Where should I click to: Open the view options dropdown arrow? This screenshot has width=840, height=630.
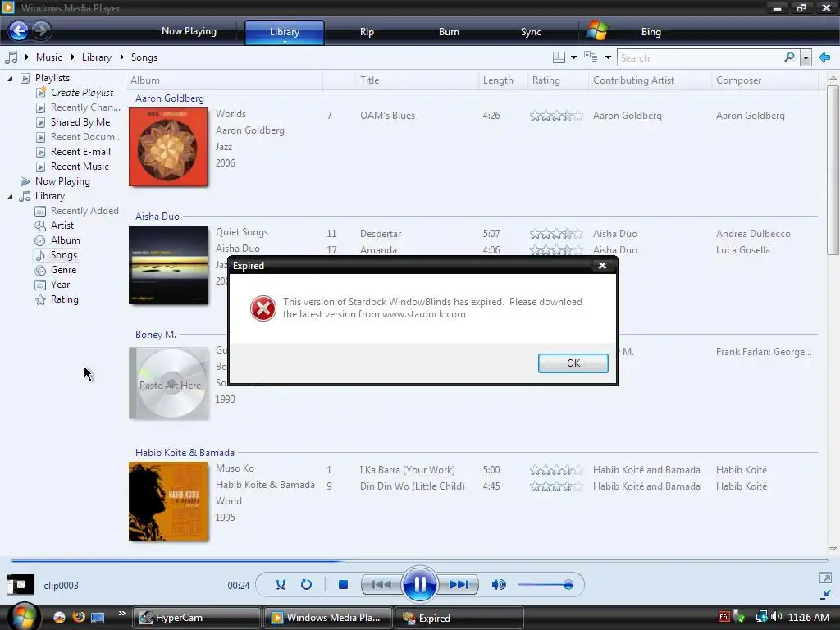608,57
